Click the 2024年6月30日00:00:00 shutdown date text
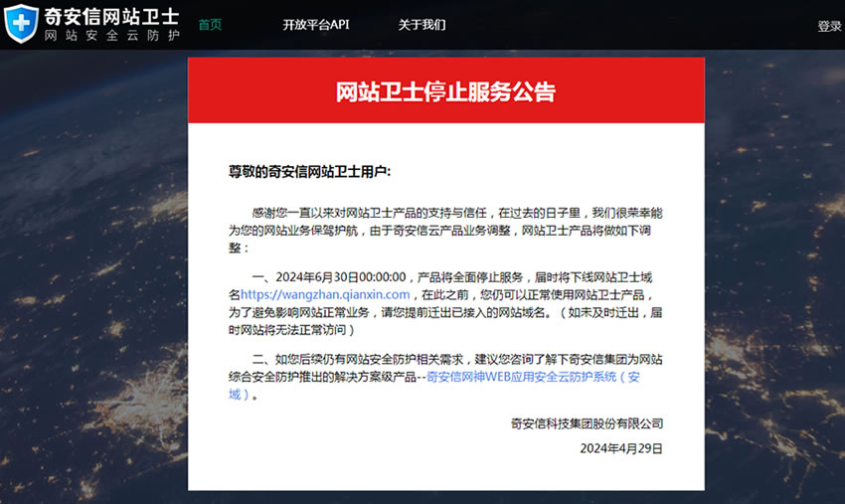 click(x=341, y=277)
